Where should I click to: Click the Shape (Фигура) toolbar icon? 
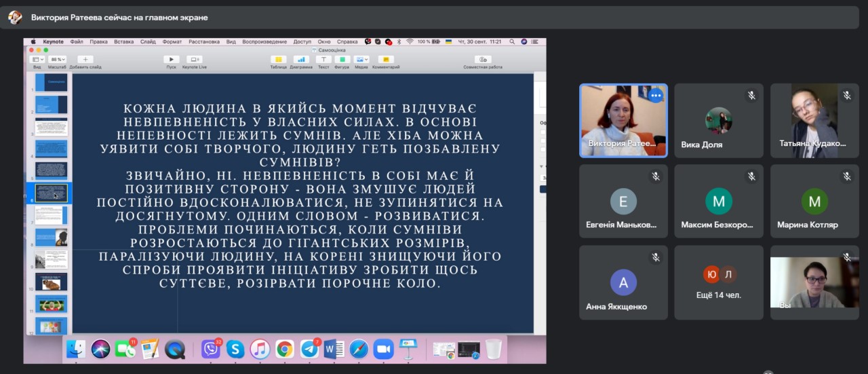coord(342,60)
